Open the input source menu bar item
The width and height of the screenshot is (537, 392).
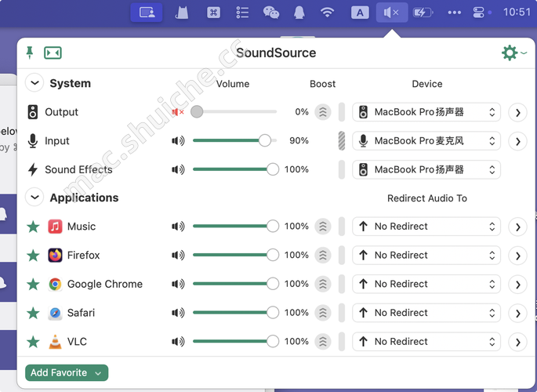(359, 13)
